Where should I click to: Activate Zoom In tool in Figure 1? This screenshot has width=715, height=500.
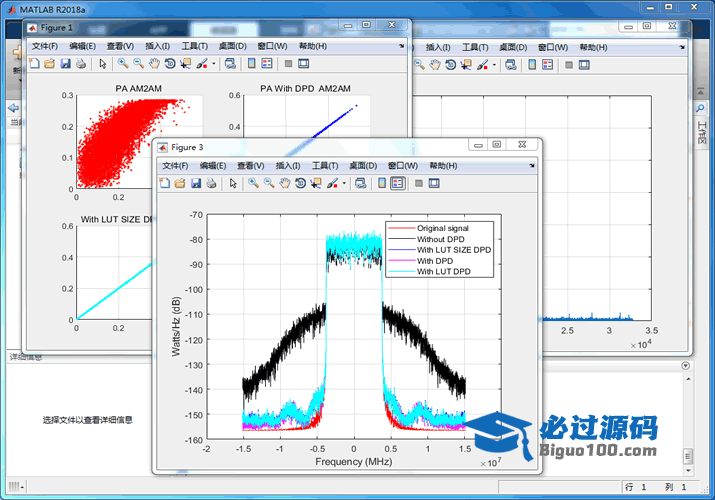(123, 63)
